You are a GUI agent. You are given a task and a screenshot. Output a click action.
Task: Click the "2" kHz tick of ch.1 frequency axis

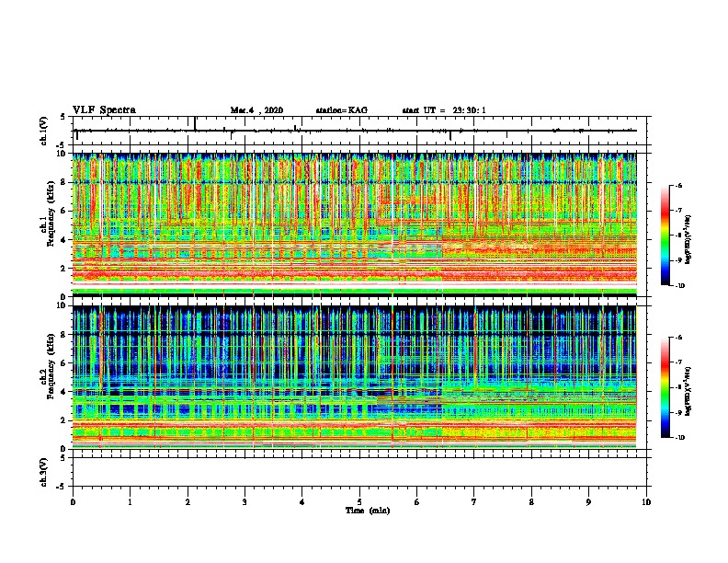click(64, 268)
